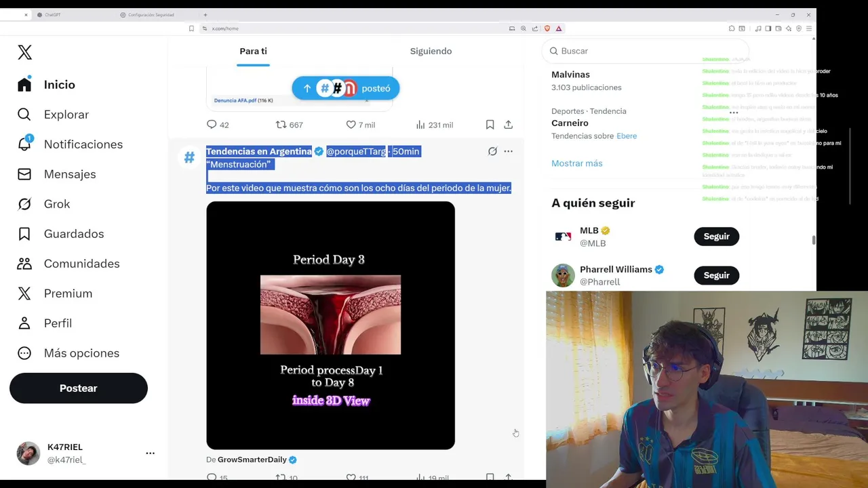
Task: Follow Pharrell Williams with Seguir button
Action: point(716,275)
